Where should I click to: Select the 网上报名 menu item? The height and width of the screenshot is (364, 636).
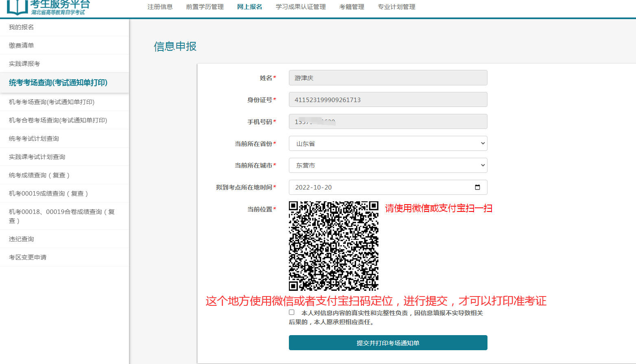pyautogui.click(x=249, y=7)
